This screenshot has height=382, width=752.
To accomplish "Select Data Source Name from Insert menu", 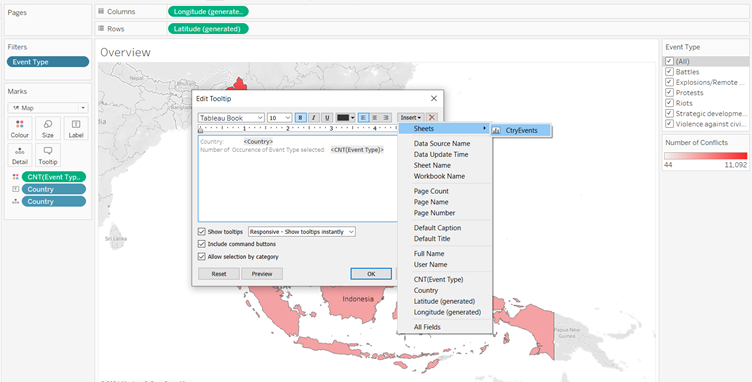I will [442, 143].
